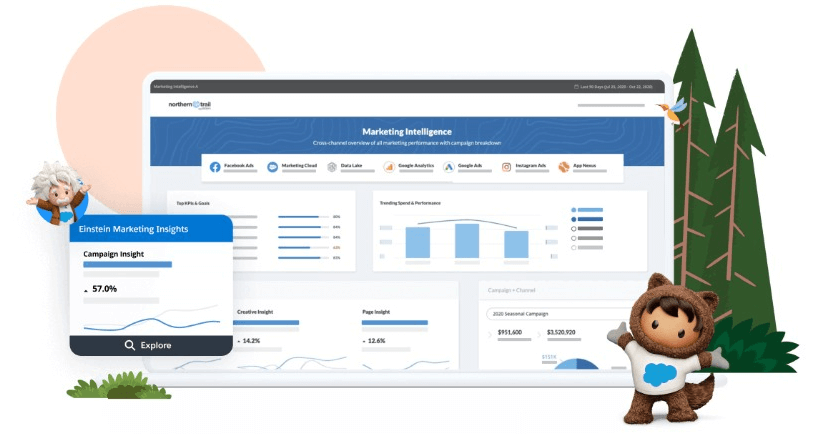The width and height of the screenshot is (828, 436).
Task: Click the Marketing Intelligence banner heading
Action: [x=407, y=131]
